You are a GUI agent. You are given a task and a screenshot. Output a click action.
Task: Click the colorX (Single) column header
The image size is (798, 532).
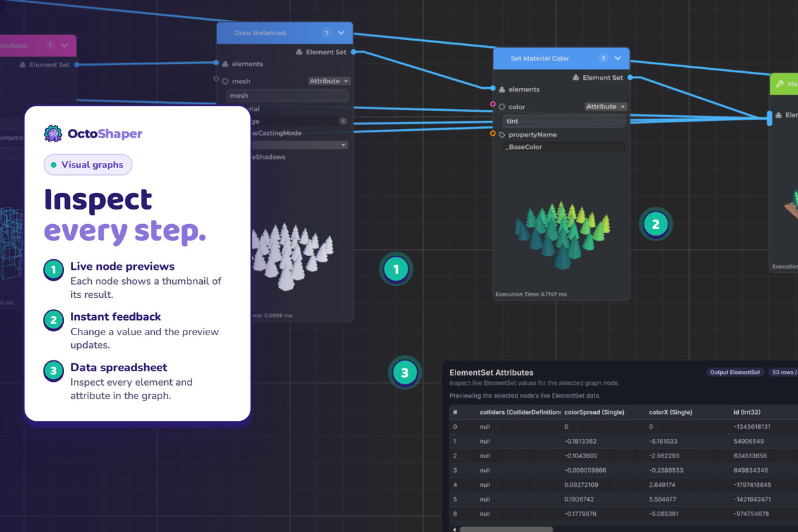670,412
